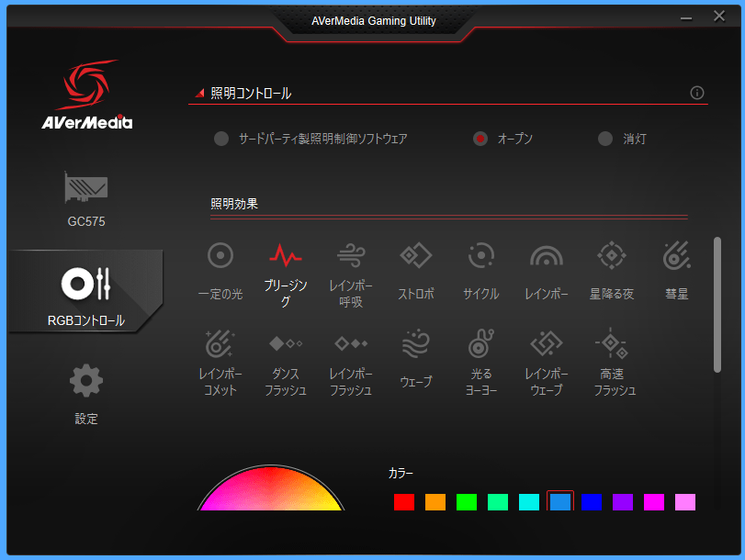Choose the 星降る夜 starry night effect
The image size is (745, 560).
(x=612, y=272)
